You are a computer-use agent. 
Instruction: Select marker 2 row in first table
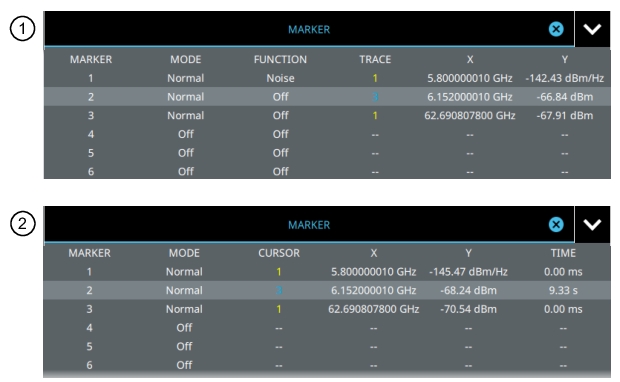coord(327,97)
